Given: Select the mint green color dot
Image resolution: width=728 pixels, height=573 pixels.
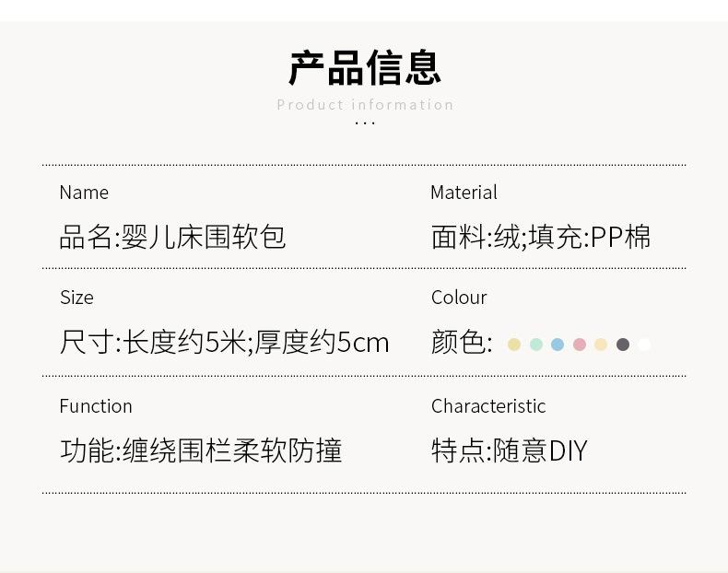Looking at the screenshot, I should (536, 345).
